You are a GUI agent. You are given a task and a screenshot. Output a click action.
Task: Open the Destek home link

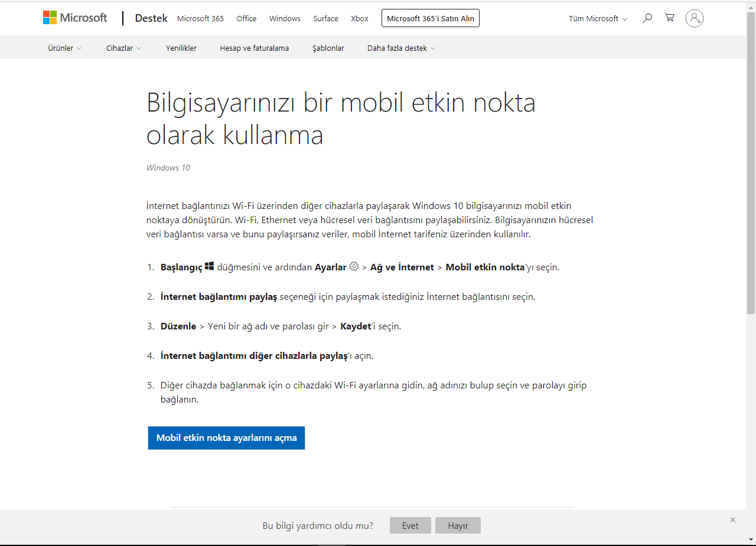point(151,18)
